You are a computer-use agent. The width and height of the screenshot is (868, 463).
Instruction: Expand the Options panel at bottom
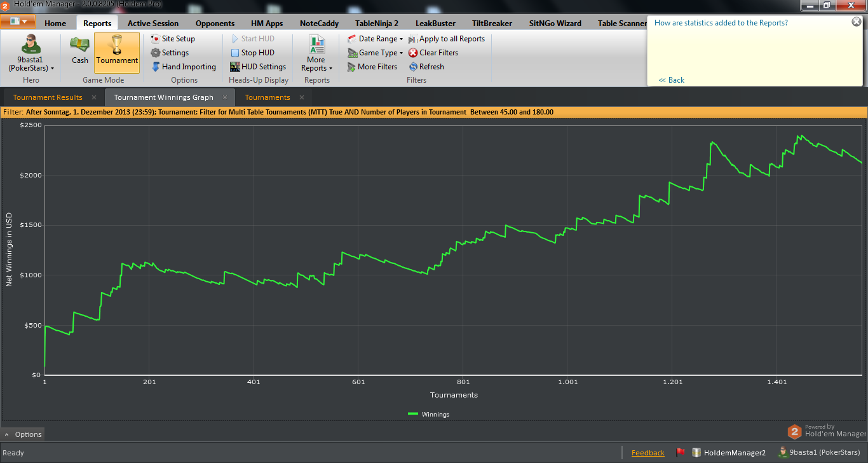[23, 434]
